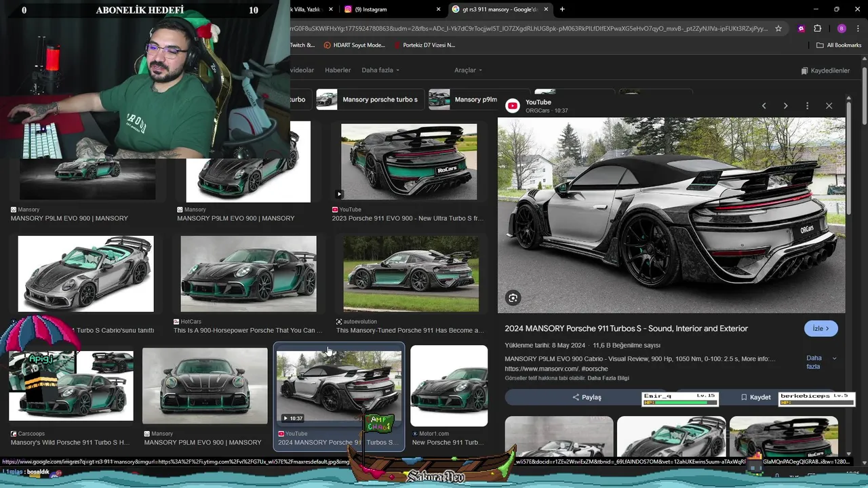Open silver cabrio thumbnail on white background
The height and width of the screenshot is (488, 868).
click(x=86, y=274)
